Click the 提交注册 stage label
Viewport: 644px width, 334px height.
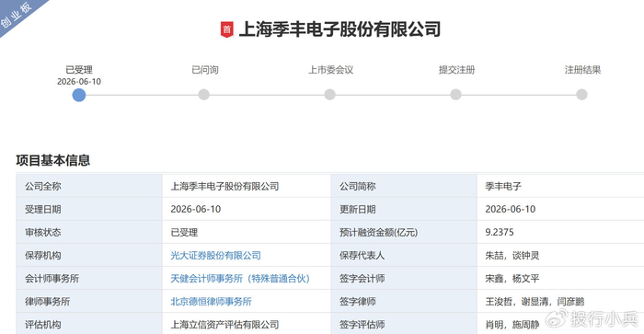pyautogui.click(x=456, y=70)
